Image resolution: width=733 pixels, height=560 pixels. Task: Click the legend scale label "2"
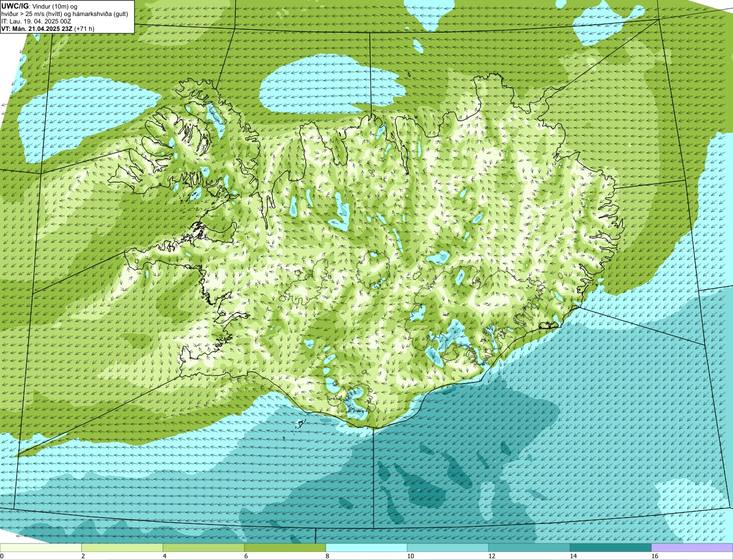pos(83,556)
